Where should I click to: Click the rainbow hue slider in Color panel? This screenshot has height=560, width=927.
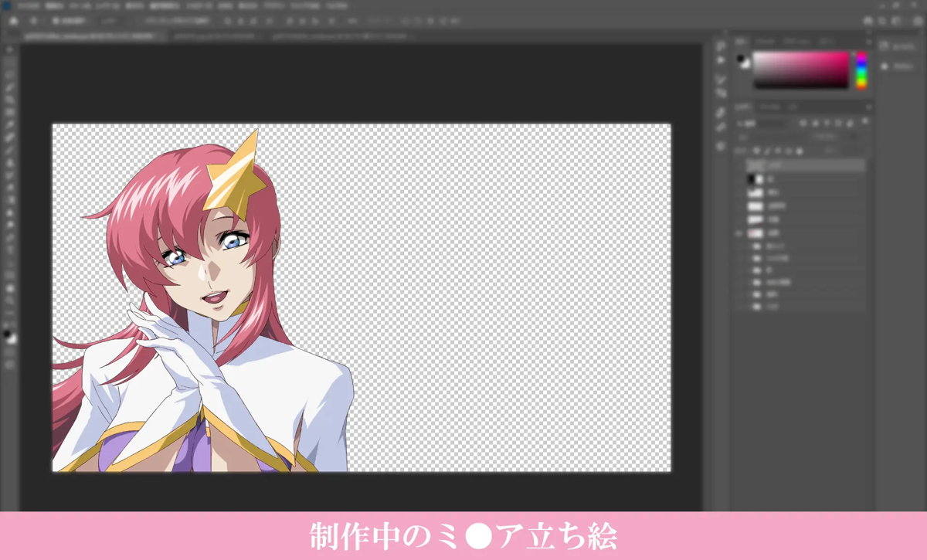(861, 70)
